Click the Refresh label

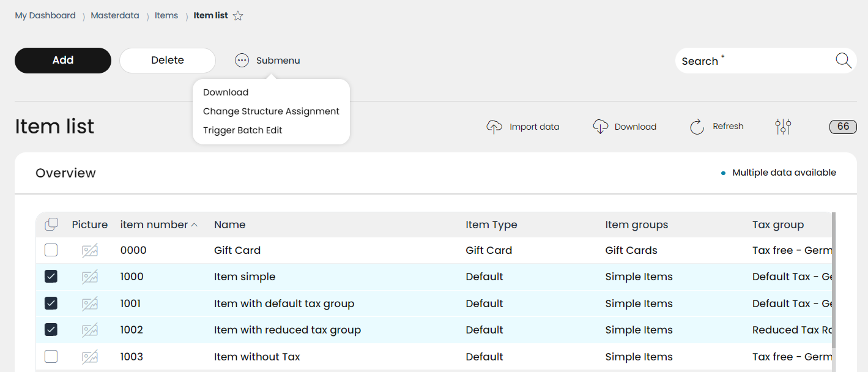(x=728, y=126)
